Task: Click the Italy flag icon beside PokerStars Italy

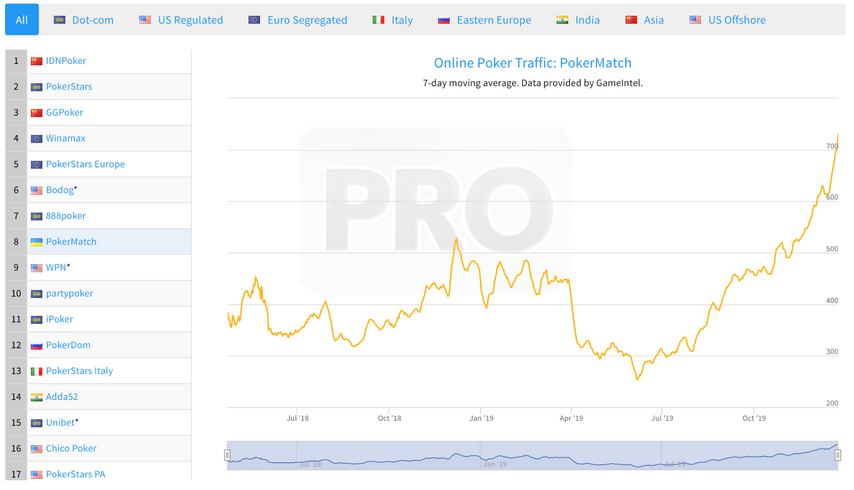Action: click(x=36, y=371)
